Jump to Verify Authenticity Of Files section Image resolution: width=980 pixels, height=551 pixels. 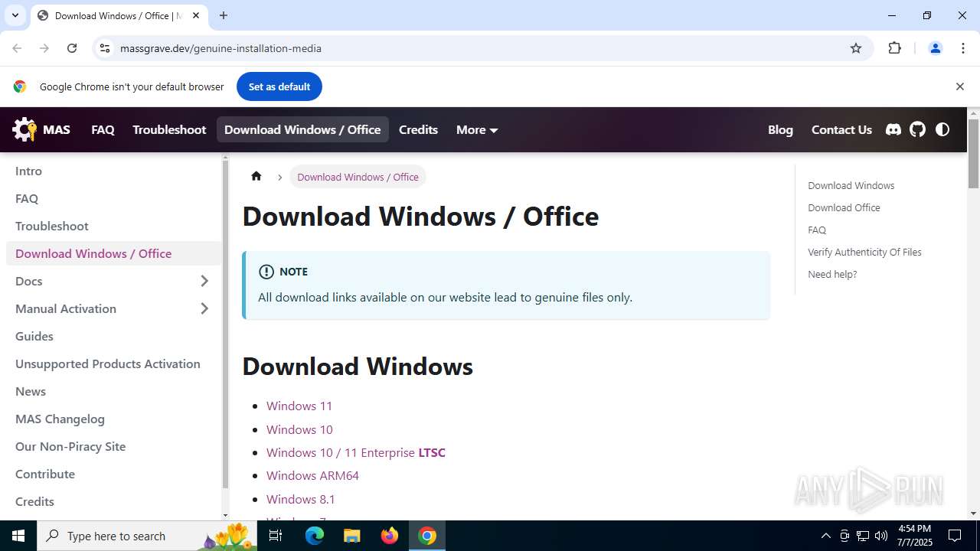click(864, 252)
